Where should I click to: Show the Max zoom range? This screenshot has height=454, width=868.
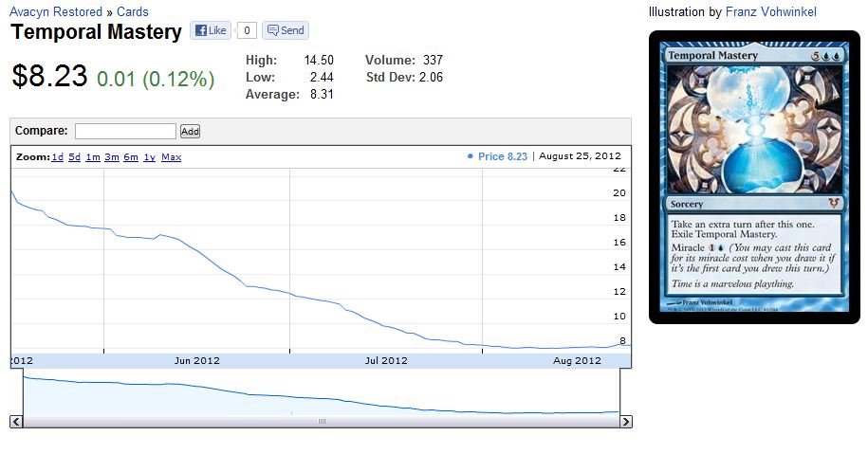pos(171,157)
